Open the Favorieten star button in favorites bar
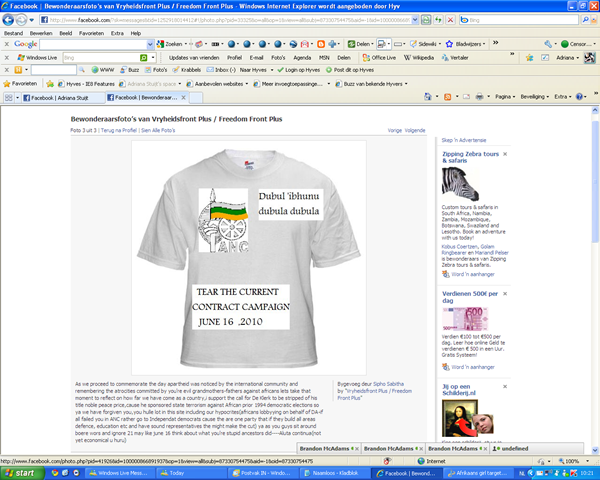The height and width of the screenshot is (480, 600). point(20,83)
